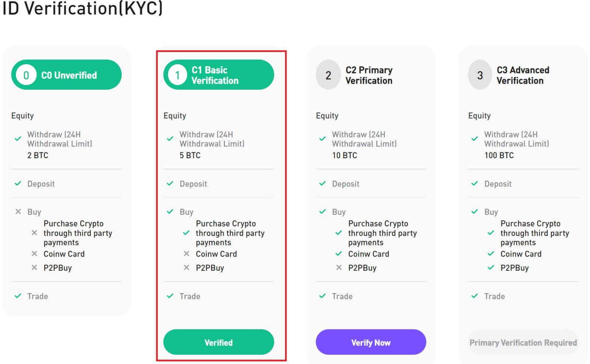Click the Primary Verification Required disabled button
The width and height of the screenshot is (590, 364).
click(x=523, y=343)
